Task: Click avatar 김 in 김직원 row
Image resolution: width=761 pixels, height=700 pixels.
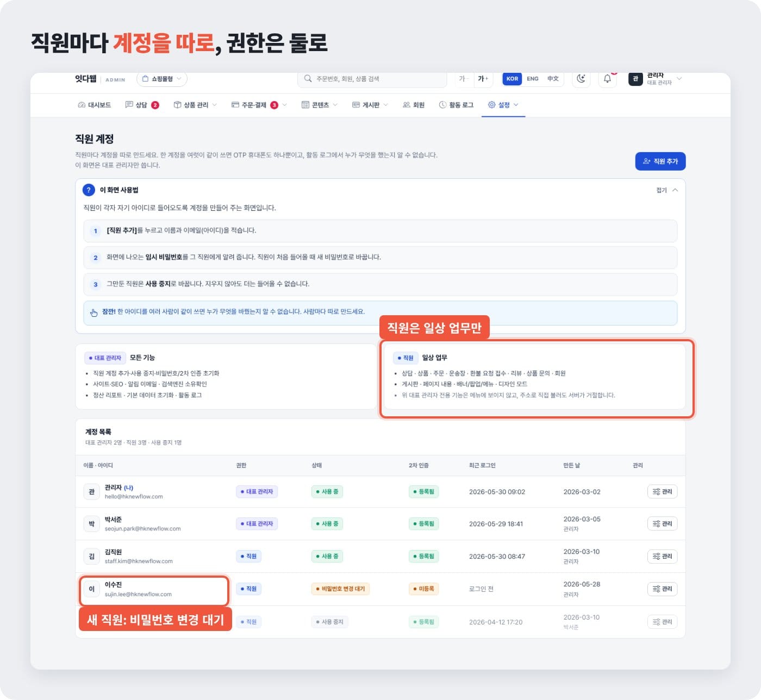Action: coord(91,557)
